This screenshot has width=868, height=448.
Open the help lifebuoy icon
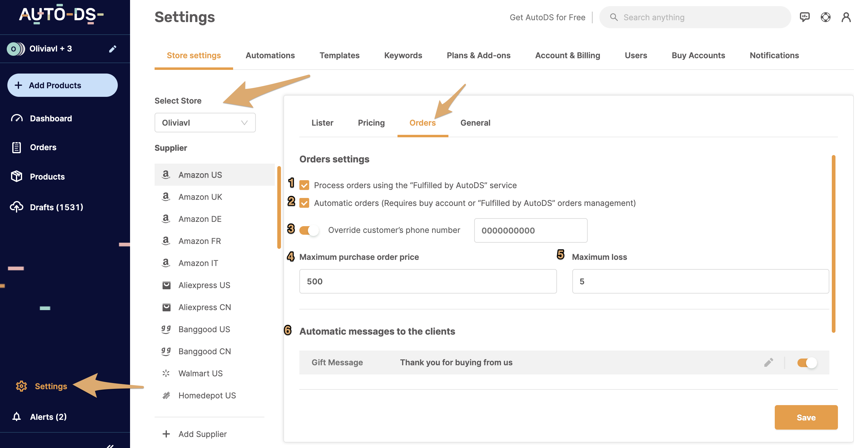(826, 17)
